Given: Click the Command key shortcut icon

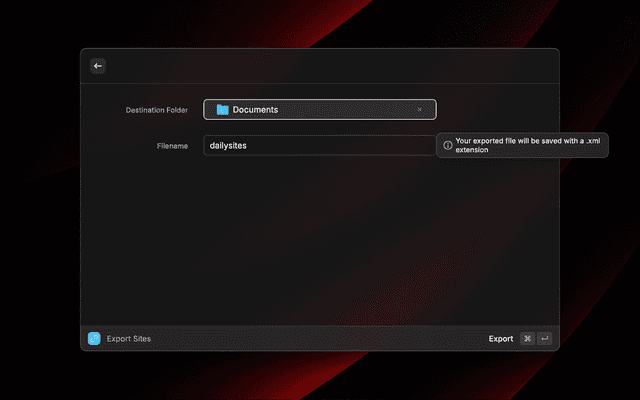Looking at the screenshot, I should (x=527, y=338).
